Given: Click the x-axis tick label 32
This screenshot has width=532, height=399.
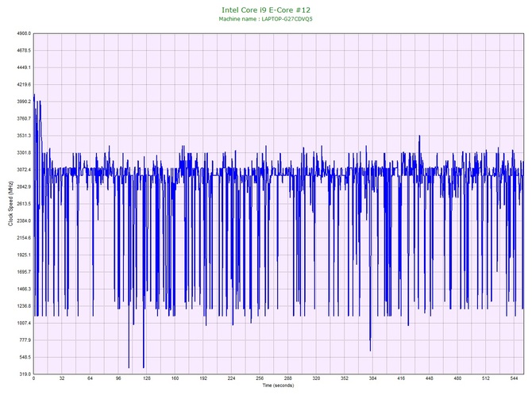Looking at the screenshot, I should (62, 378).
